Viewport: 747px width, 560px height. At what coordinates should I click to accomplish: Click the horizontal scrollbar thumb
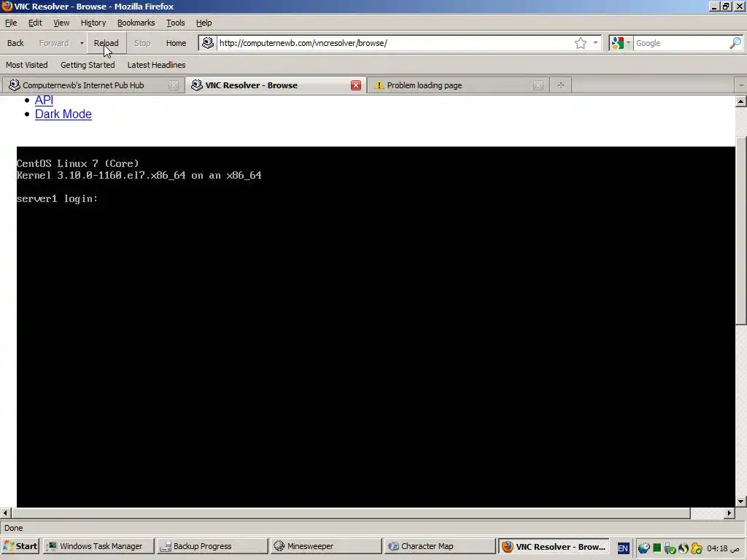click(x=351, y=513)
